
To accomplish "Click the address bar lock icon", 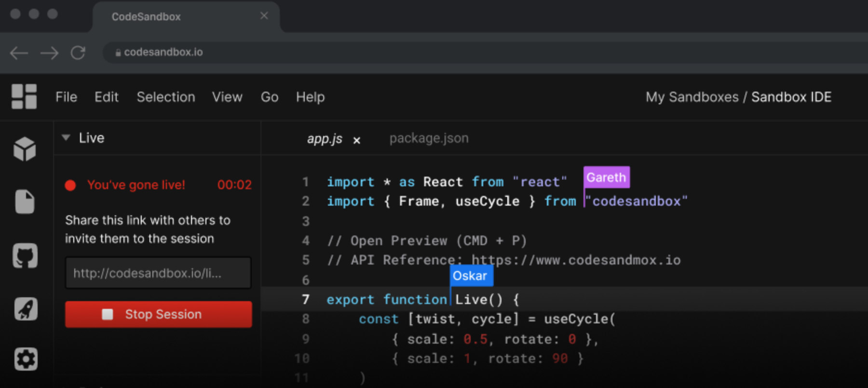I will point(118,53).
